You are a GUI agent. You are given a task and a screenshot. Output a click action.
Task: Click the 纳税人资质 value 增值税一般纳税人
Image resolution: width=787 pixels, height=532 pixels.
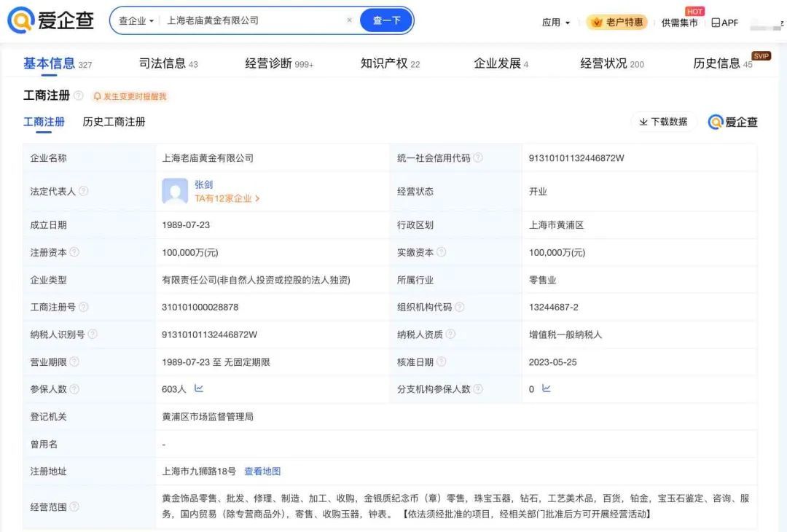[x=565, y=335]
